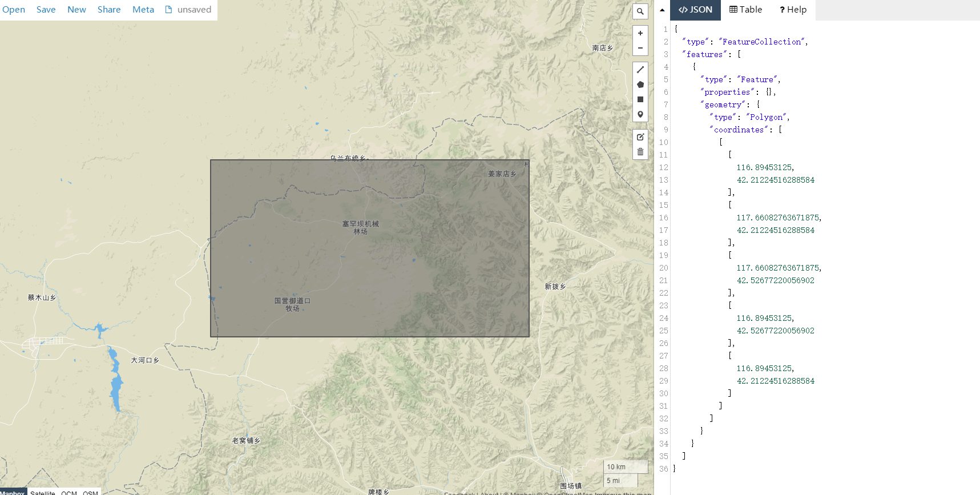Click the "Polygon" type value in editor
Screen dimensions: 980x495
click(767, 117)
